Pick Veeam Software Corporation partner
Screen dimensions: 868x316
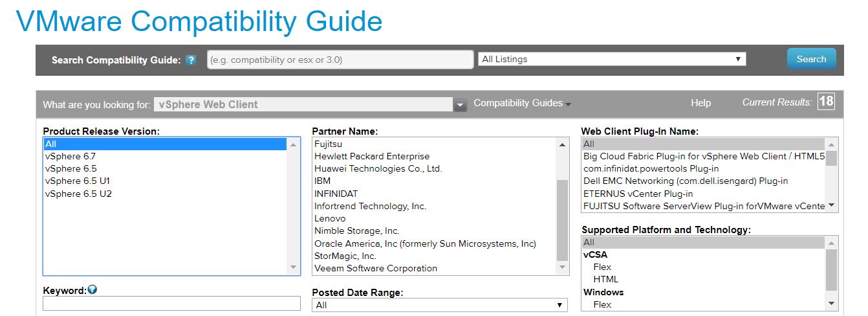pyautogui.click(x=376, y=268)
